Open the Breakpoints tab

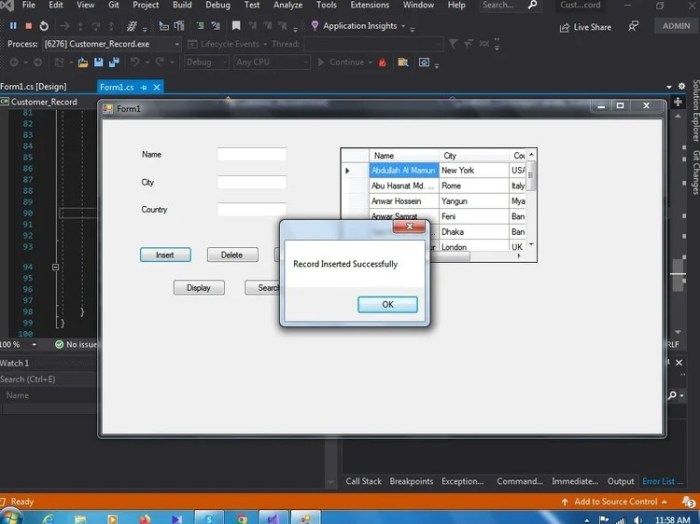(x=411, y=481)
